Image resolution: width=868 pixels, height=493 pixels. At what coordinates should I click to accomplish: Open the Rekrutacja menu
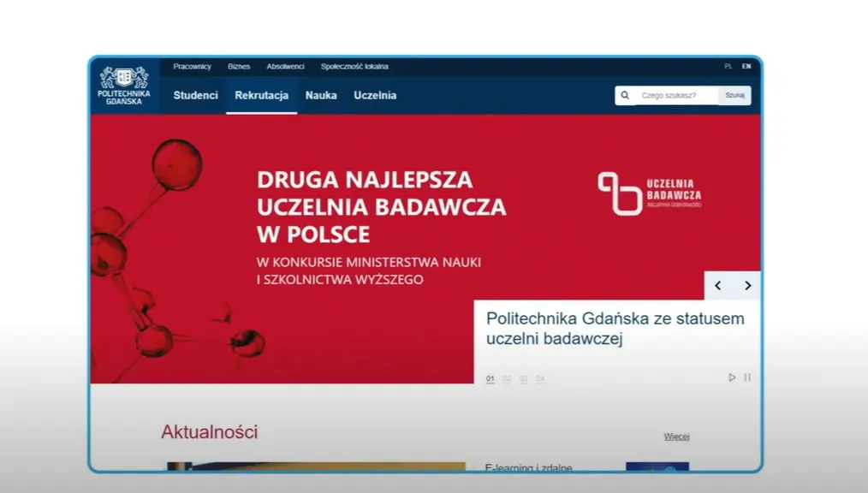tap(261, 95)
